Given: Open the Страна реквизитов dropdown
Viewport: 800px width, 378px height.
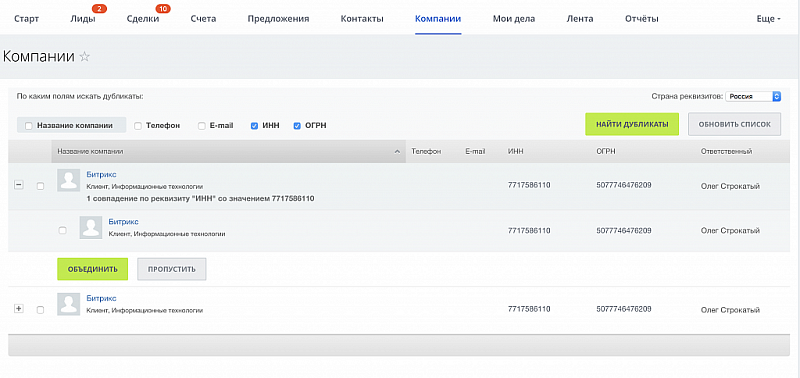Looking at the screenshot, I should tap(754, 96).
